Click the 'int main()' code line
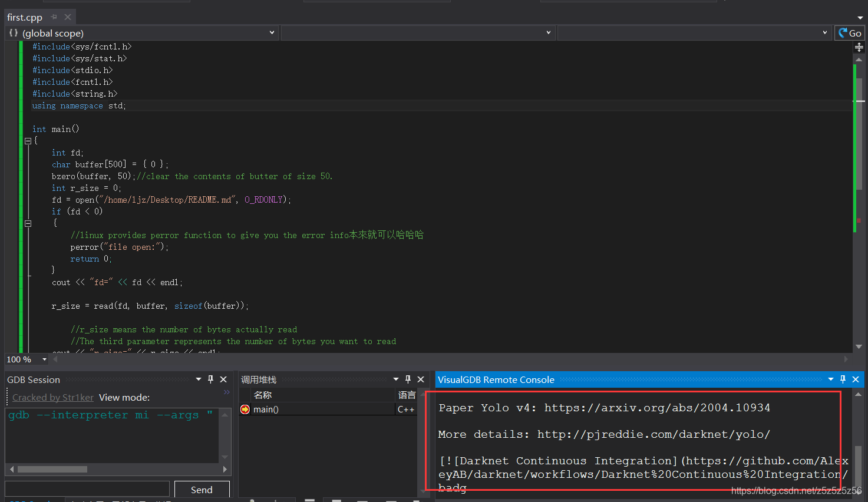 coord(55,129)
